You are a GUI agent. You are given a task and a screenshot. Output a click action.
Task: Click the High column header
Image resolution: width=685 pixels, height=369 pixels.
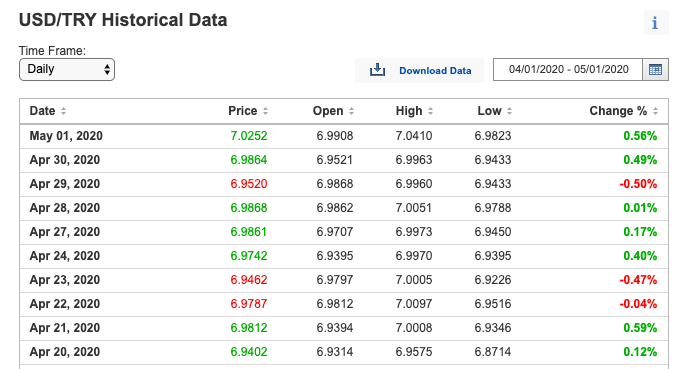click(409, 111)
